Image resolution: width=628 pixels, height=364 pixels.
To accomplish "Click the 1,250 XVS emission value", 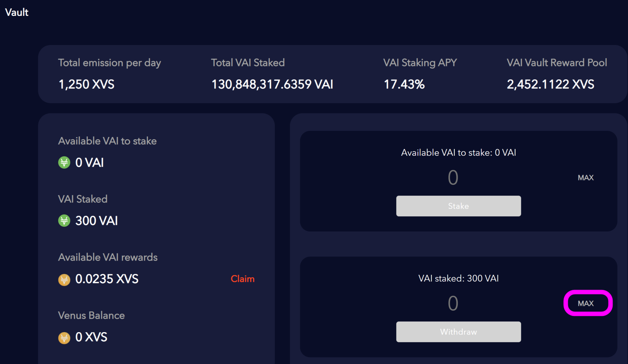I will coord(86,84).
